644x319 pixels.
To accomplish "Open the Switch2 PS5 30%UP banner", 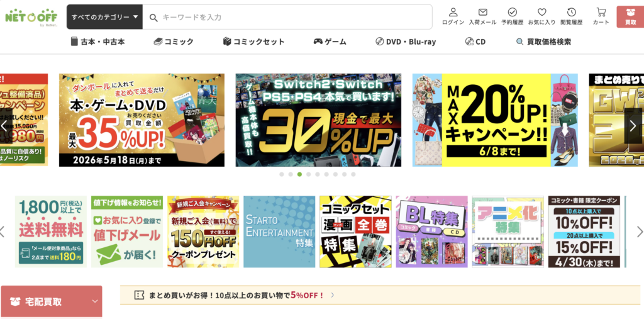I will pos(318,120).
